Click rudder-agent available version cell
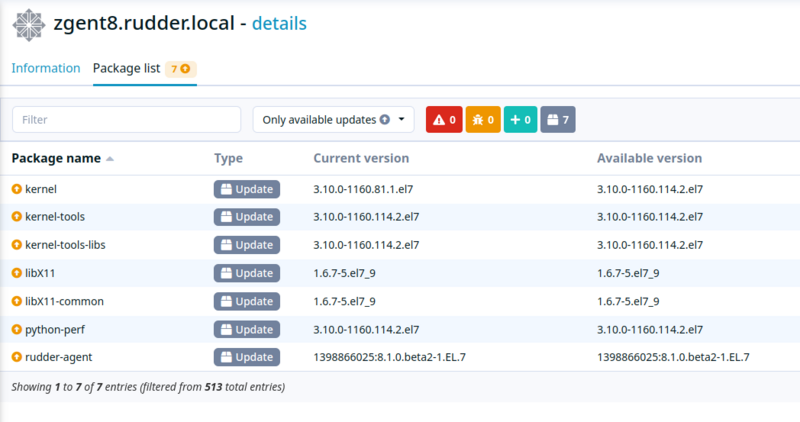Screen dimensions: 800x422 tap(673, 357)
